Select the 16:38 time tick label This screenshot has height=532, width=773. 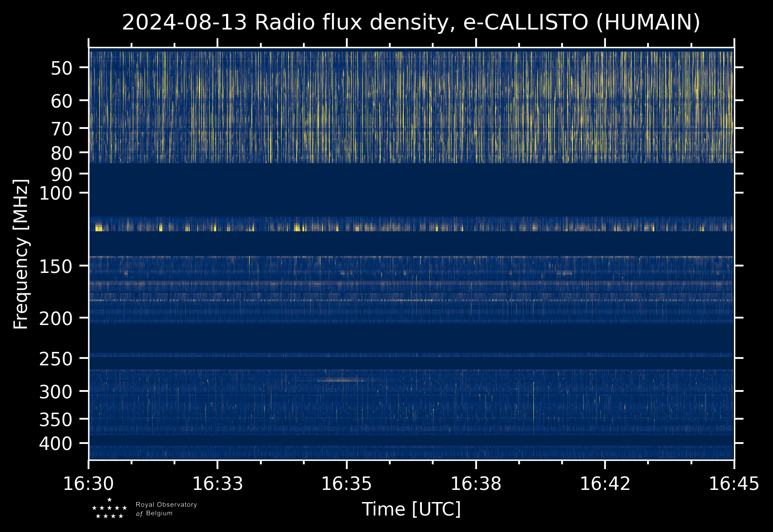[x=476, y=483]
